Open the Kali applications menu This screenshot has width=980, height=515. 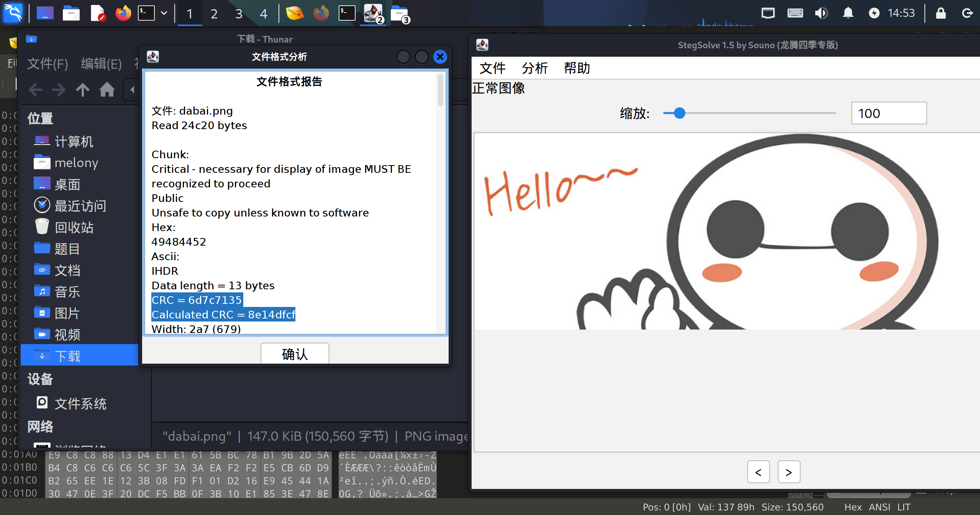click(13, 13)
